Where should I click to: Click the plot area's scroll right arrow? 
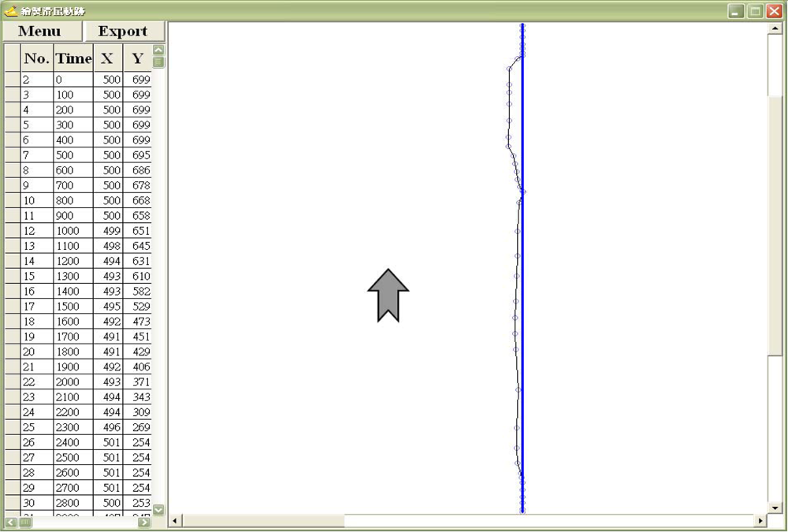tap(760, 521)
